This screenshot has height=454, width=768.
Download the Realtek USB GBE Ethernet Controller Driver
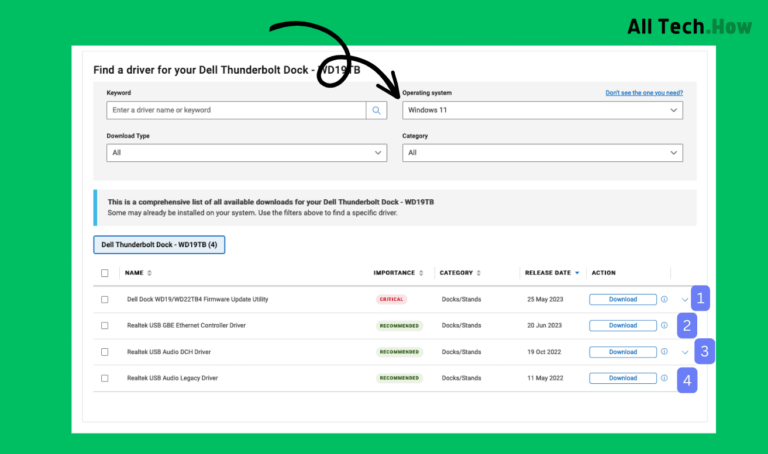622,325
